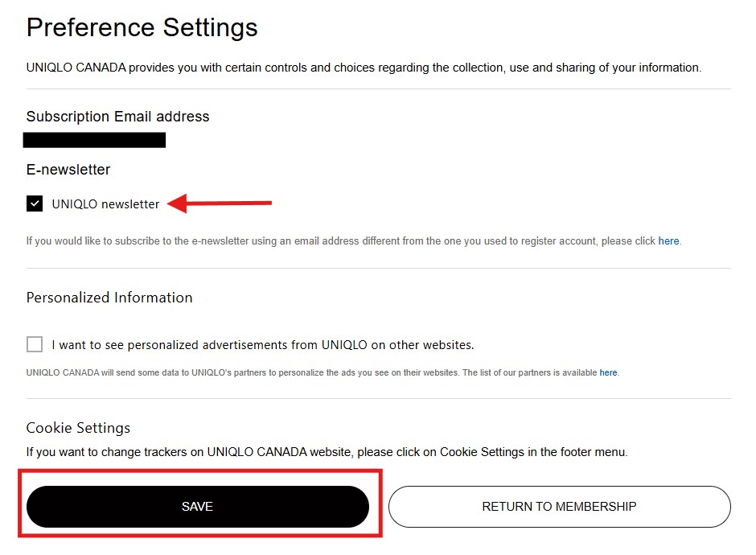Click the E-newsletter section heading
The height and width of the screenshot is (555, 756).
68,170
